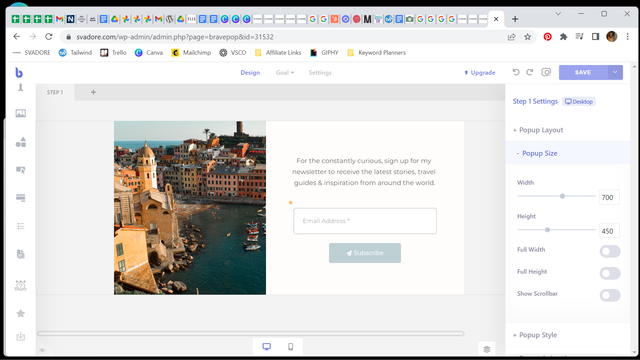Screen dimensions: 640x360
Task: Add a new step with plus tab
Action: point(93,92)
